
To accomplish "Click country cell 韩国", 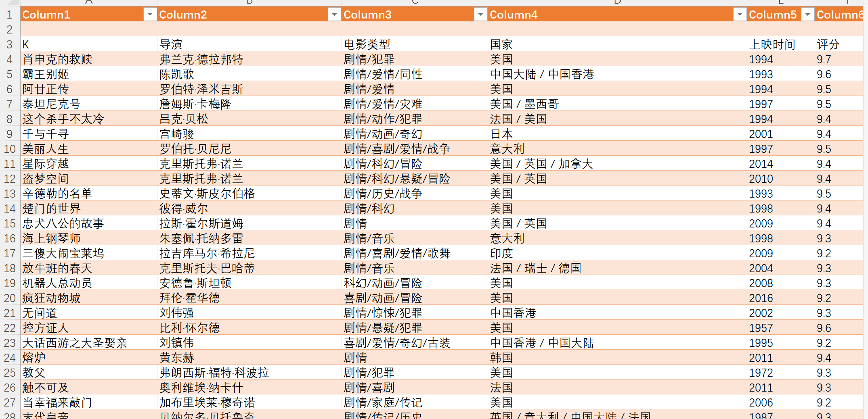I will (618, 358).
